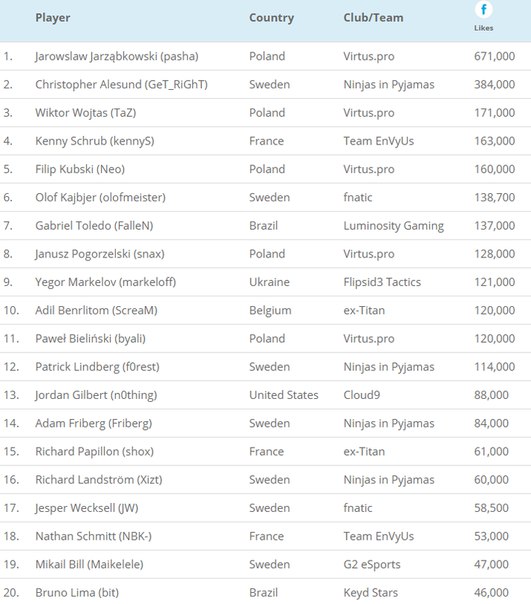The height and width of the screenshot is (604, 531).
Task: Select Jarowslaw Jarząbkowski (pasha) player name
Action: [x=117, y=56]
